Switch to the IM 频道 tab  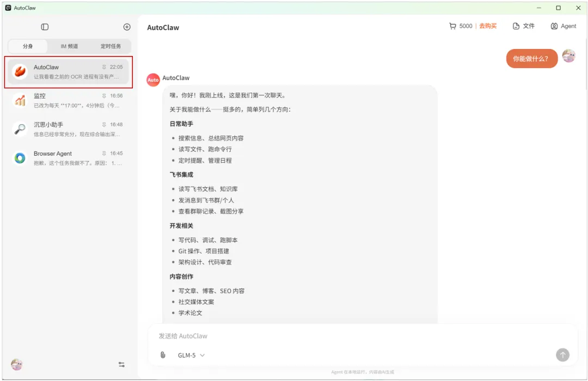(69, 46)
